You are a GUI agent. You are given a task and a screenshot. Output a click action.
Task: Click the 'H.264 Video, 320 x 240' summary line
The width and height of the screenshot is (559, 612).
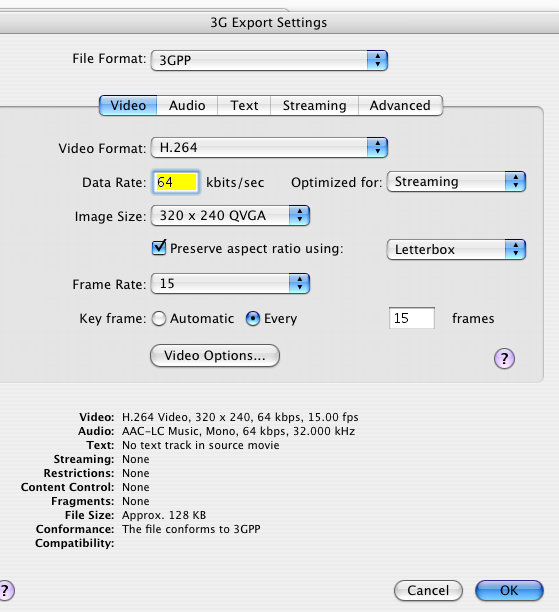[x=240, y=417]
